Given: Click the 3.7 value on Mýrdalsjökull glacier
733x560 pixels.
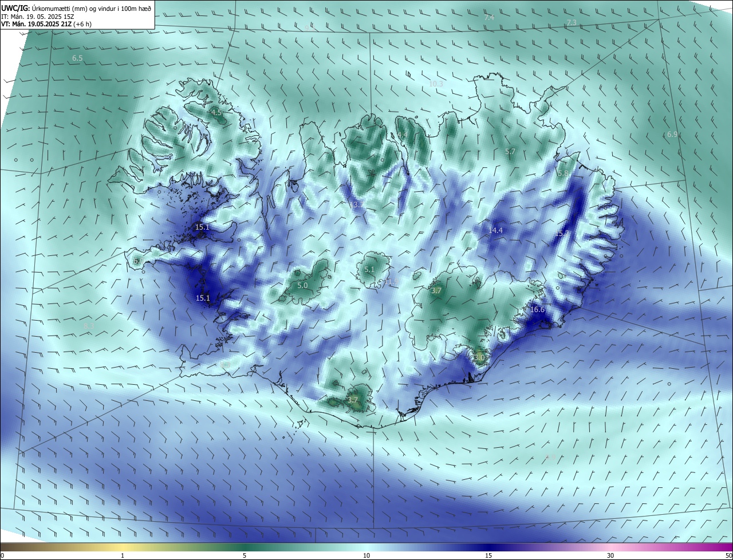Looking at the screenshot, I should pyautogui.click(x=353, y=400).
